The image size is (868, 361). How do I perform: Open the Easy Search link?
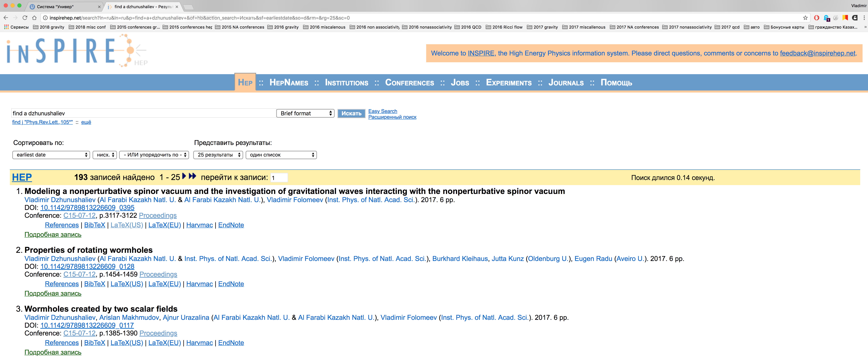tap(382, 111)
